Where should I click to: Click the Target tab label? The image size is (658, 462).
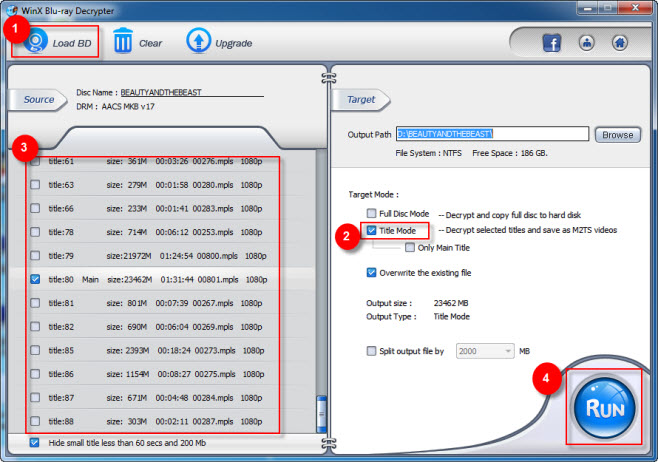pyautogui.click(x=361, y=99)
